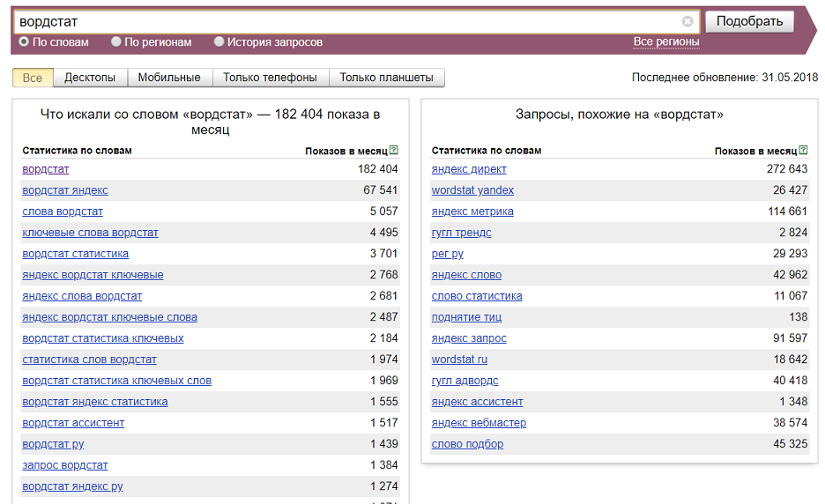Open 'статистика слов вордстат' link
Viewport: 825px width, 504px height.
(89, 359)
